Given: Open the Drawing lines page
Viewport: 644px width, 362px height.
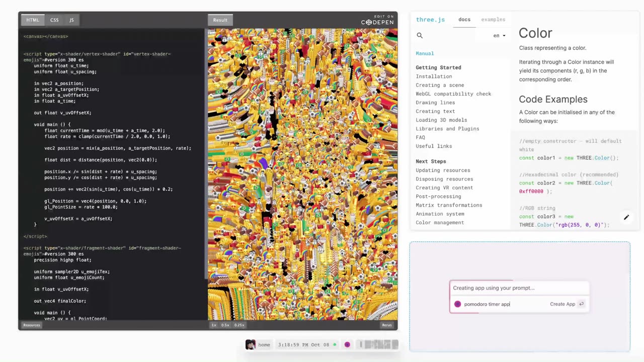Looking at the screenshot, I should tap(435, 103).
